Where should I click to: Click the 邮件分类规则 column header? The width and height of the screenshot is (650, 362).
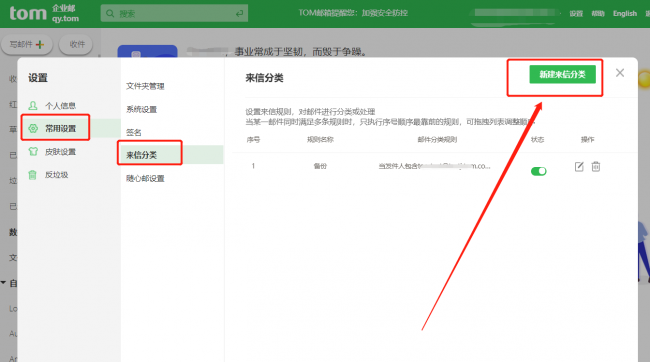(x=437, y=140)
